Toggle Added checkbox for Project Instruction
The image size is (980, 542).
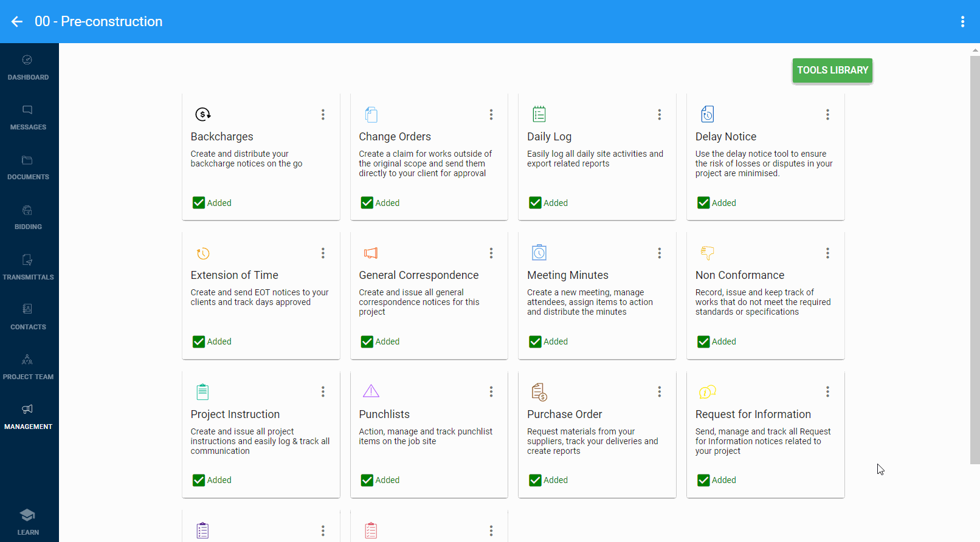[x=199, y=480]
